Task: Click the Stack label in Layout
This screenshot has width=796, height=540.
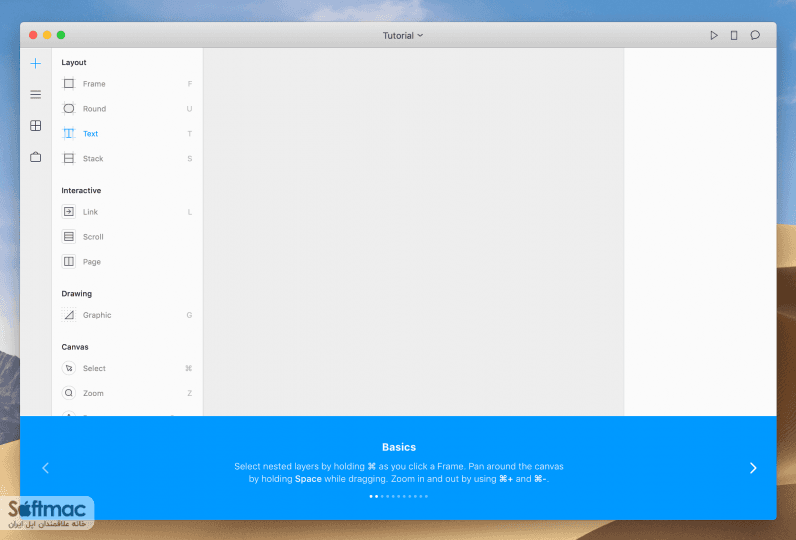Action: (x=93, y=159)
